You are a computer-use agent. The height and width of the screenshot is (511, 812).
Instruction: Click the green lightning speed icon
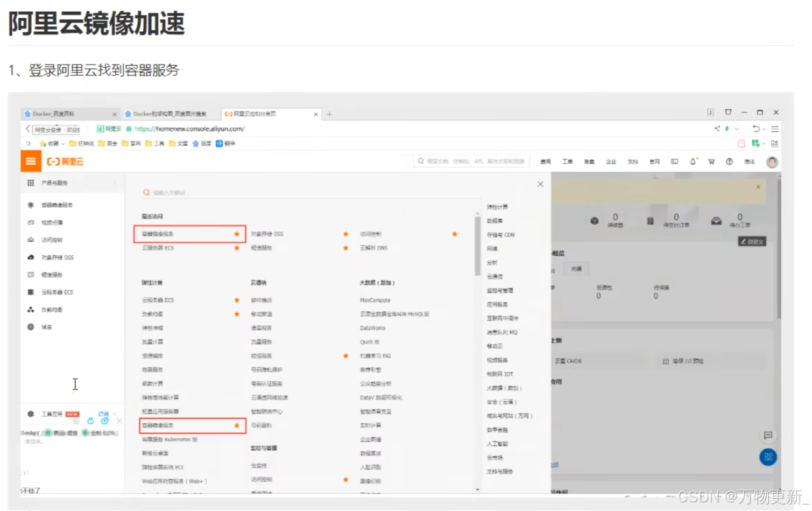(727, 129)
